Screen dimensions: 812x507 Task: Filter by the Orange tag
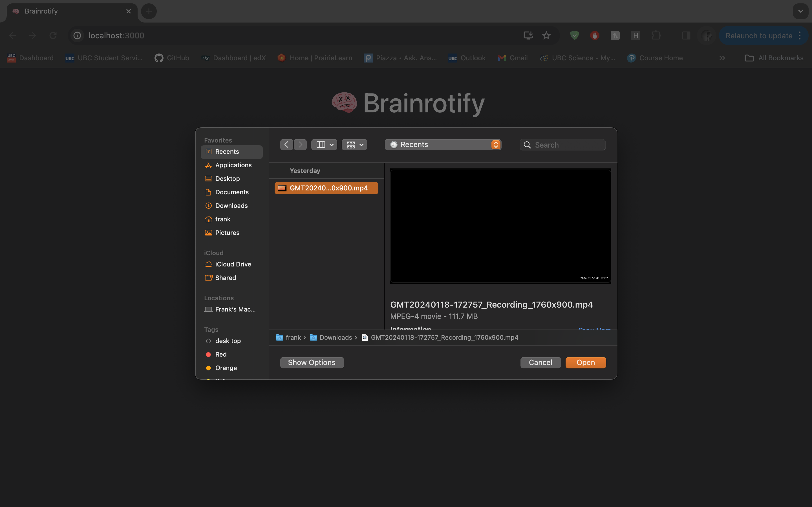[226, 368]
